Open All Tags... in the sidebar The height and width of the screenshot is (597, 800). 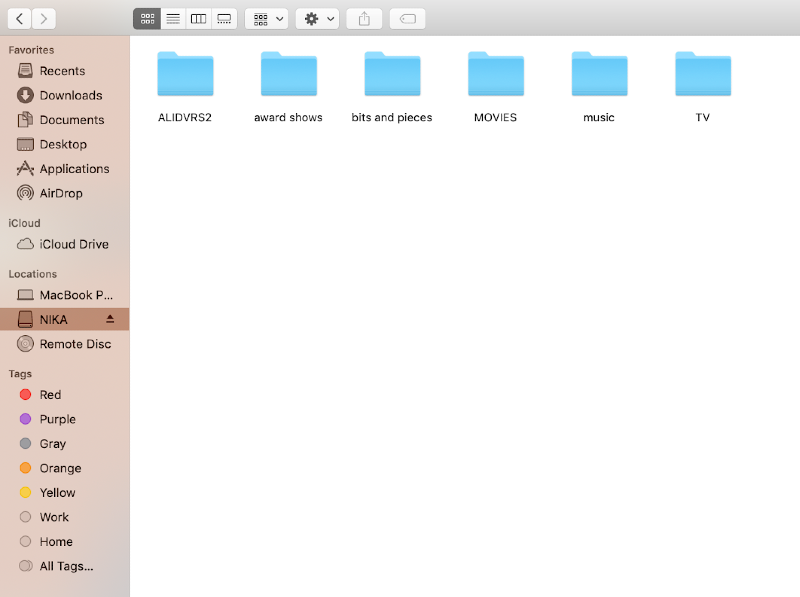[65, 566]
